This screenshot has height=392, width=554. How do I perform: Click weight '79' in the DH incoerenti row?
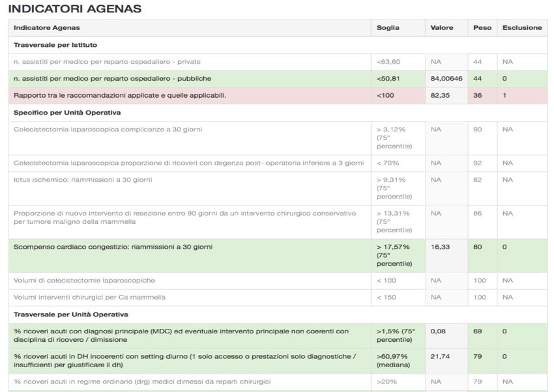477,356
